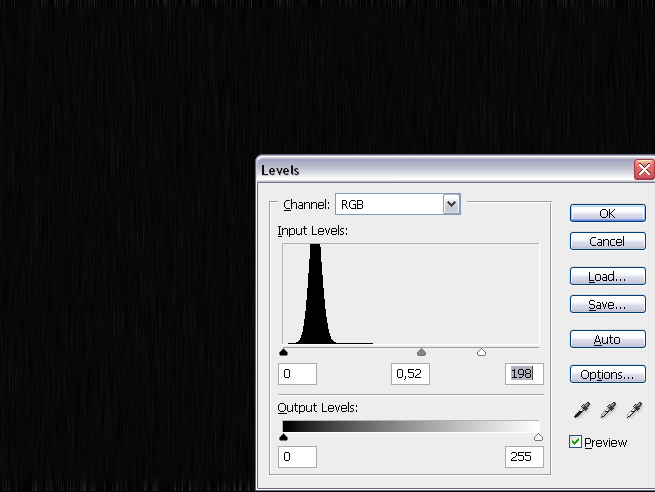Click the histogram graph
This screenshot has width=655, height=492.
(411, 294)
